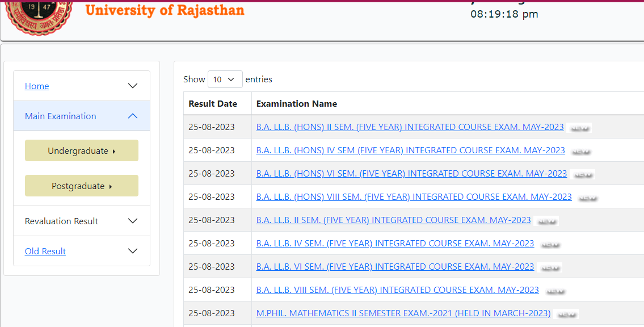Open M.PHIL. MATHEMATICS II SEMESTER exam result
Screen dimensions: 644x327
coord(403,313)
